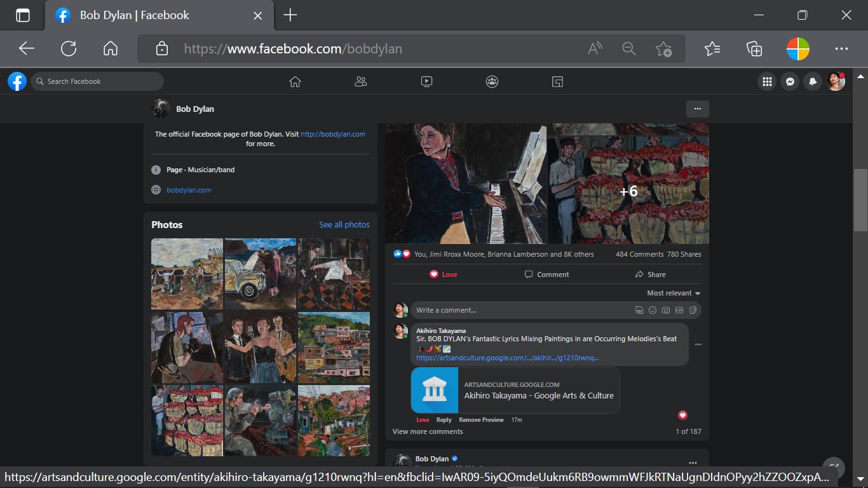868x488 pixels.
Task: Add a GIF to the comment
Action: (679, 310)
